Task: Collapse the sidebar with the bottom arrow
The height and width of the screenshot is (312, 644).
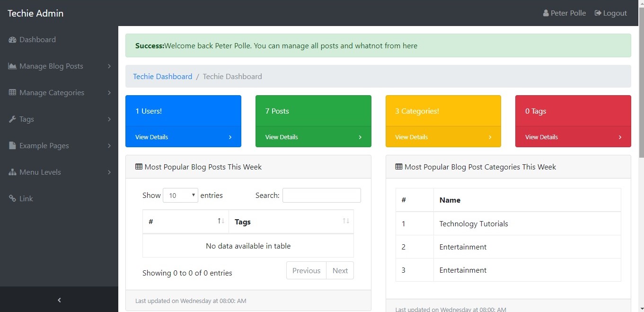Action: 59,300
